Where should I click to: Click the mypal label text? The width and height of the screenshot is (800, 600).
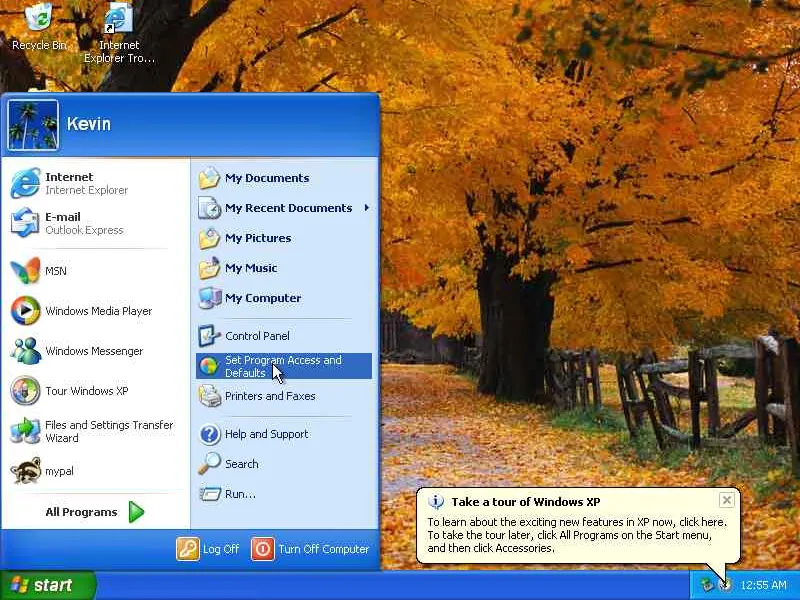pos(59,471)
